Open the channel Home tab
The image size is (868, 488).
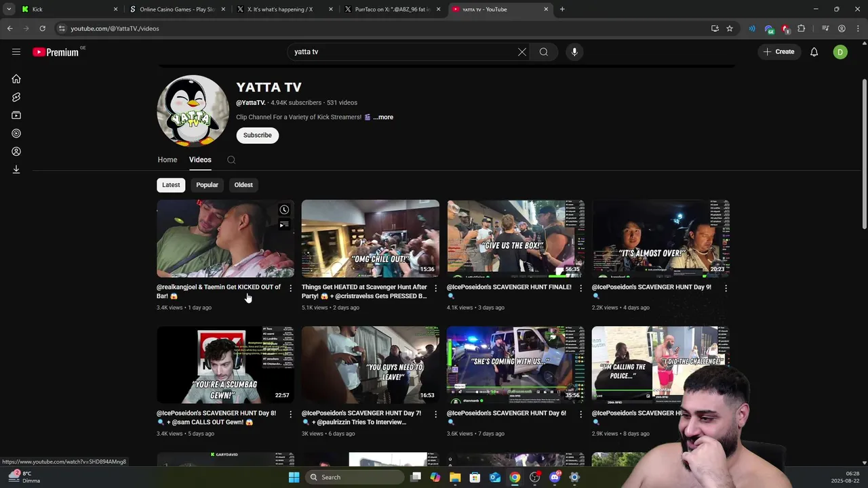167,160
